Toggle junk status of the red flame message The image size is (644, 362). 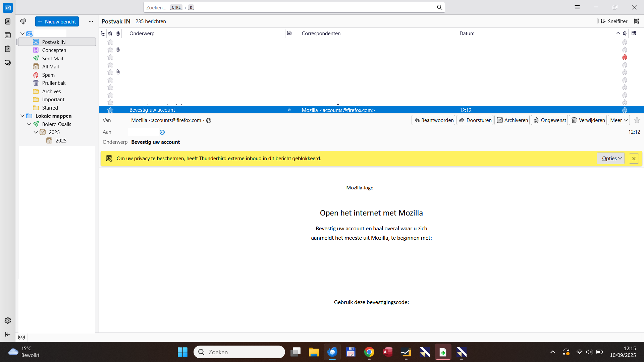pyautogui.click(x=625, y=57)
